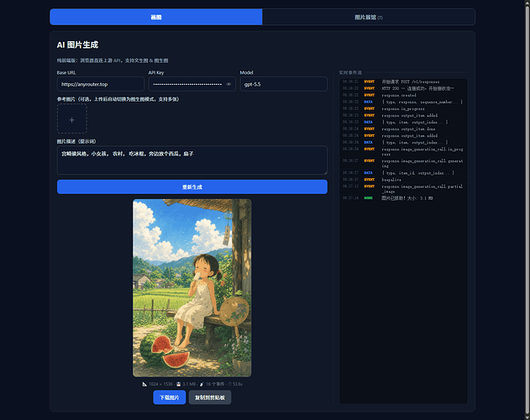Select the 'partial_image' event log entry

tap(403, 189)
